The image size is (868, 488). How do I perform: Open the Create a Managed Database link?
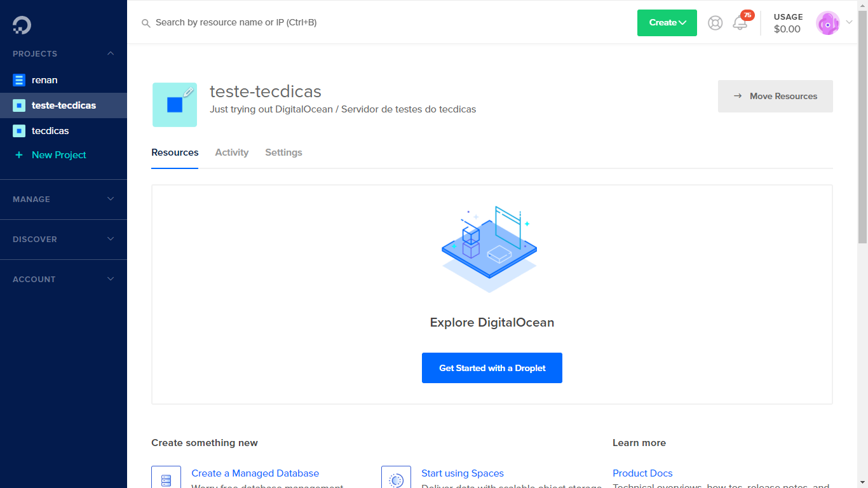coord(255,473)
